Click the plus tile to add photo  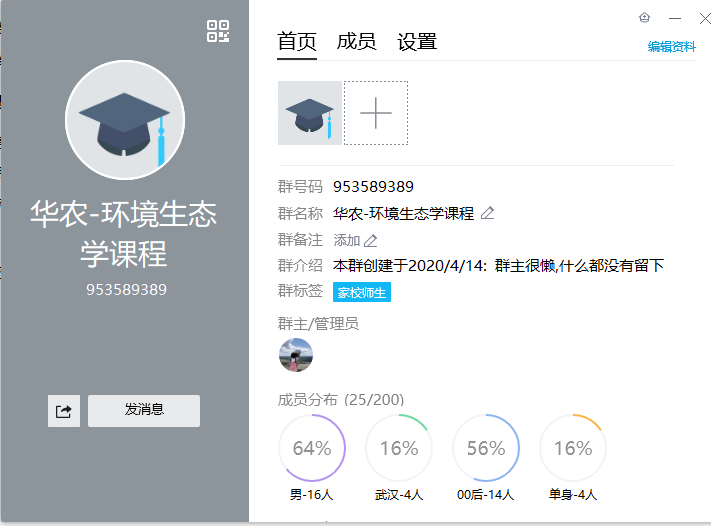[x=376, y=114]
